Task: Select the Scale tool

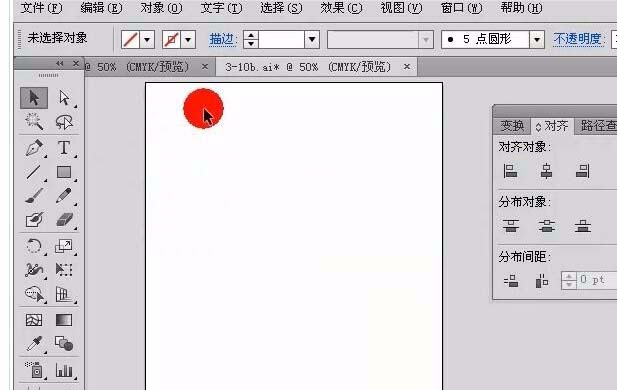Action: [64, 246]
